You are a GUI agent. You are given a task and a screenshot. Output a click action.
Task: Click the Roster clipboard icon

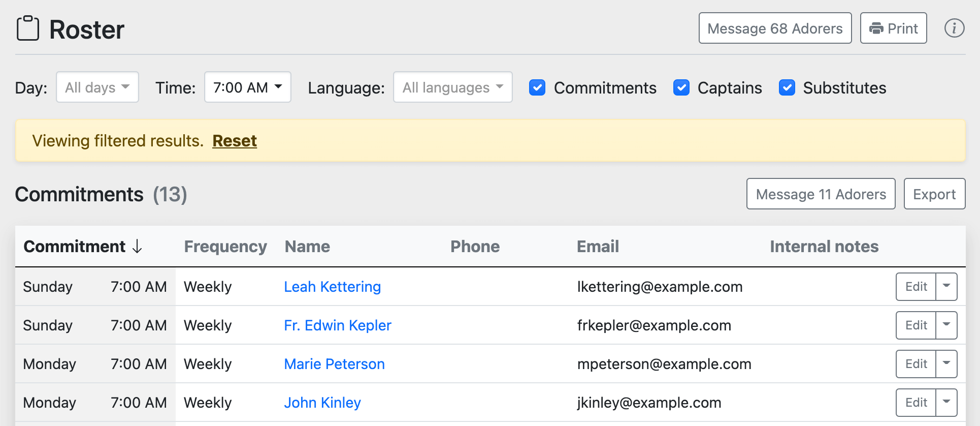click(28, 28)
